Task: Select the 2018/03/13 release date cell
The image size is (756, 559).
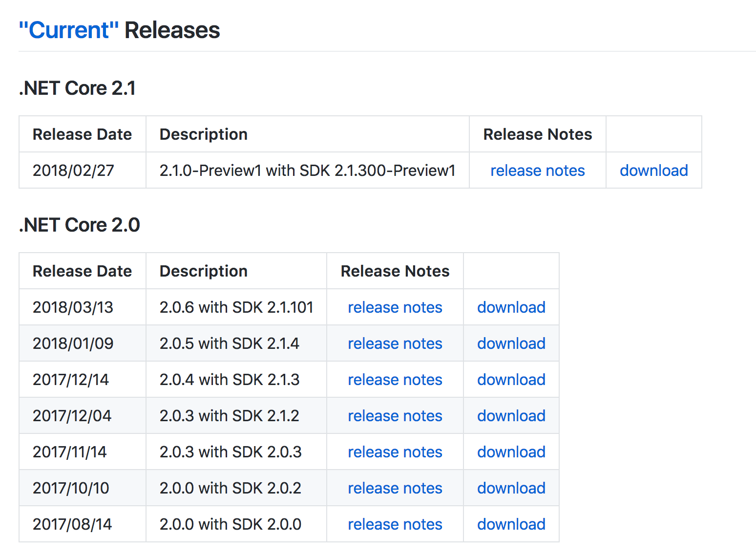Action: click(83, 307)
